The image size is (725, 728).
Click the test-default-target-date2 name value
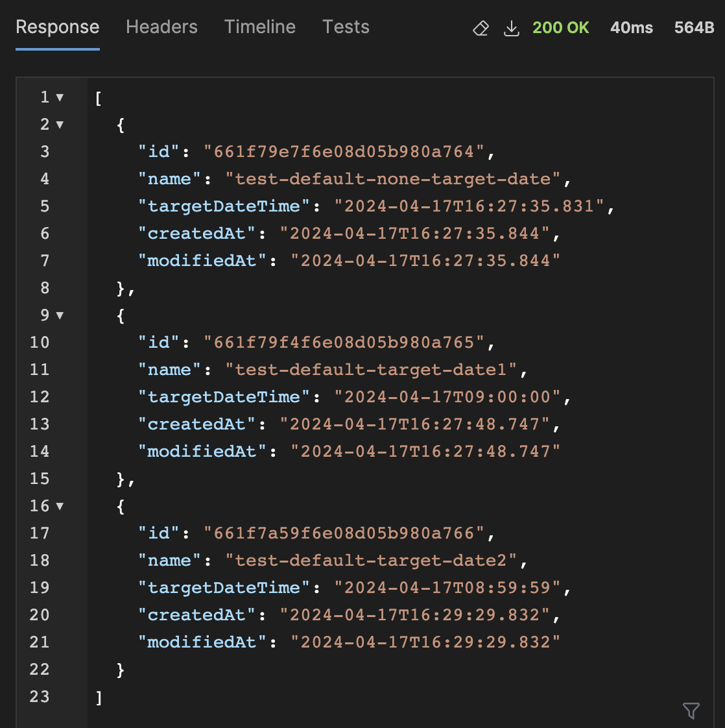373,560
